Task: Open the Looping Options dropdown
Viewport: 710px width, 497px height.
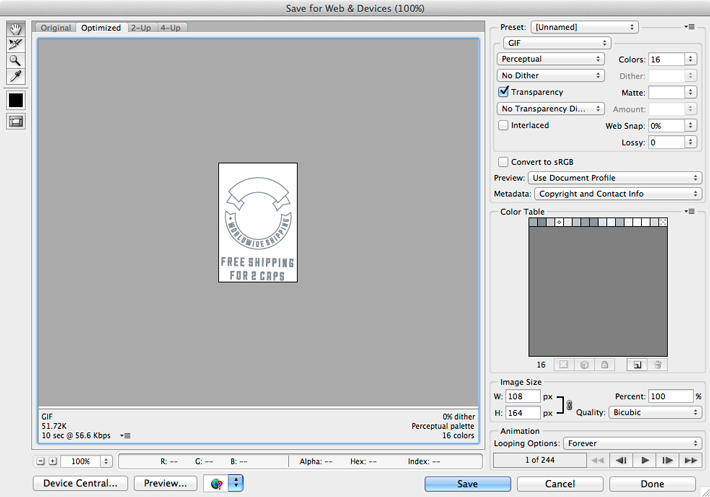Action: pos(630,442)
